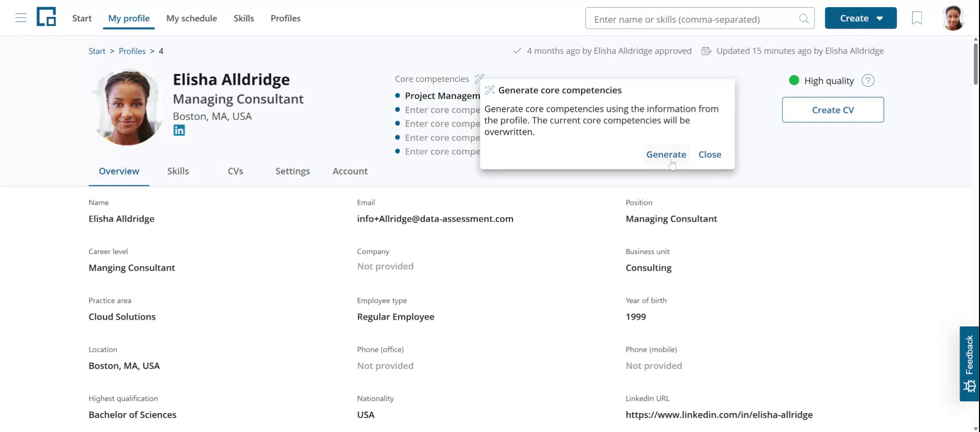Viewport: 980px width, 432px height.
Task: Open the hamburger navigation menu
Action: 21,18
